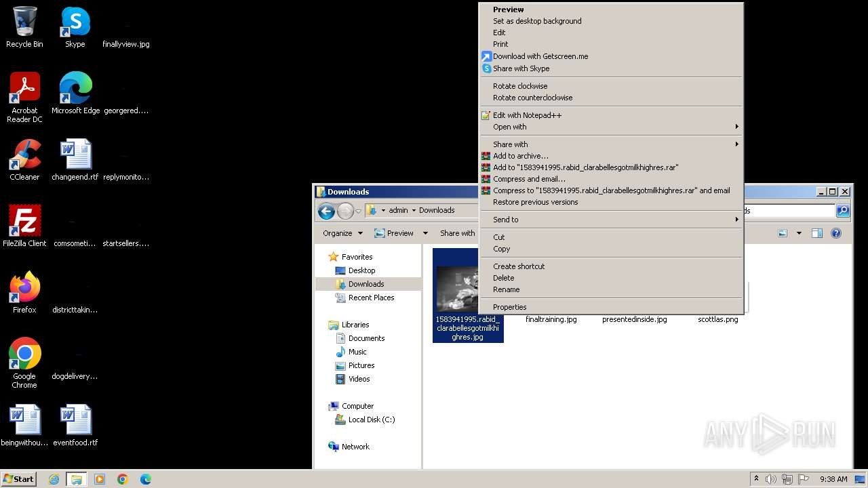Open the Recycle Bin desktop icon

point(24,27)
